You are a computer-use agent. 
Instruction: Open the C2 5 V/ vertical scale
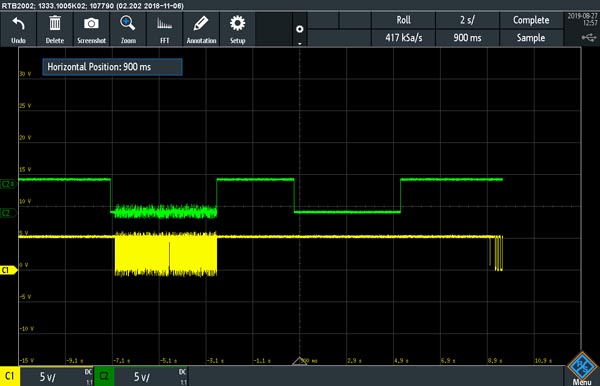click(x=142, y=377)
